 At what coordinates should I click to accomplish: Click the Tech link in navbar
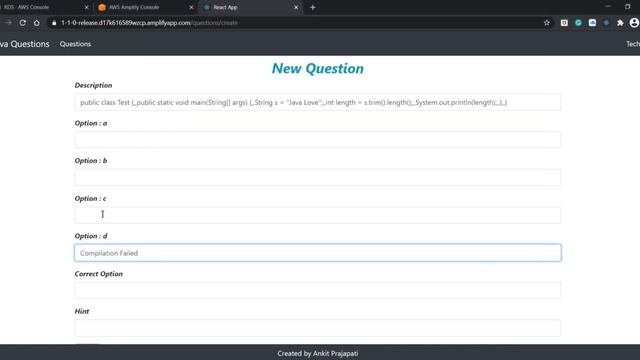(x=633, y=44)
